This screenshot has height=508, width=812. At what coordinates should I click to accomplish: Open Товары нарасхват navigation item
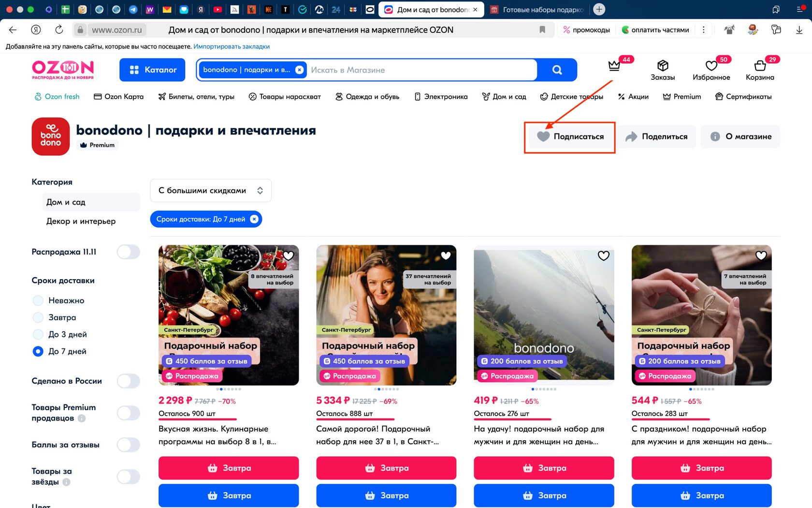[285, 97]
